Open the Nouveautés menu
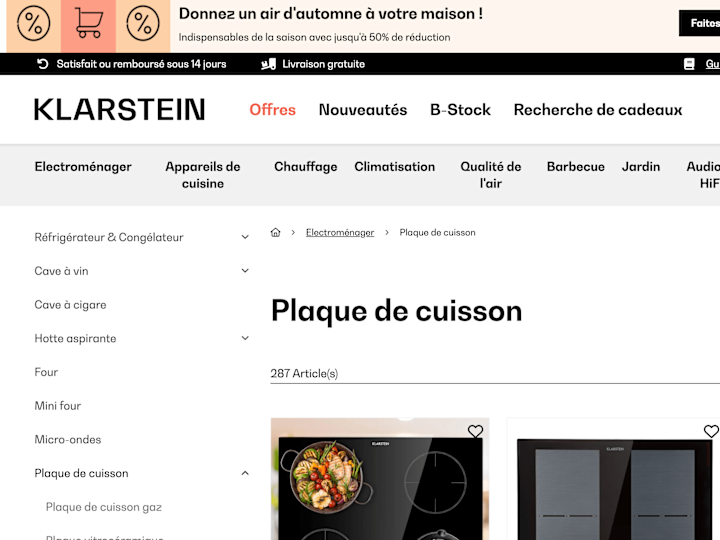Screen dimensions: 720x540 [x=363, y=110]
